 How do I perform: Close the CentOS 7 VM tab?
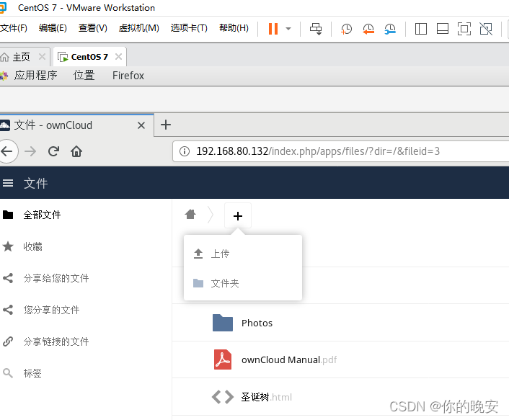tap(118, 57)
